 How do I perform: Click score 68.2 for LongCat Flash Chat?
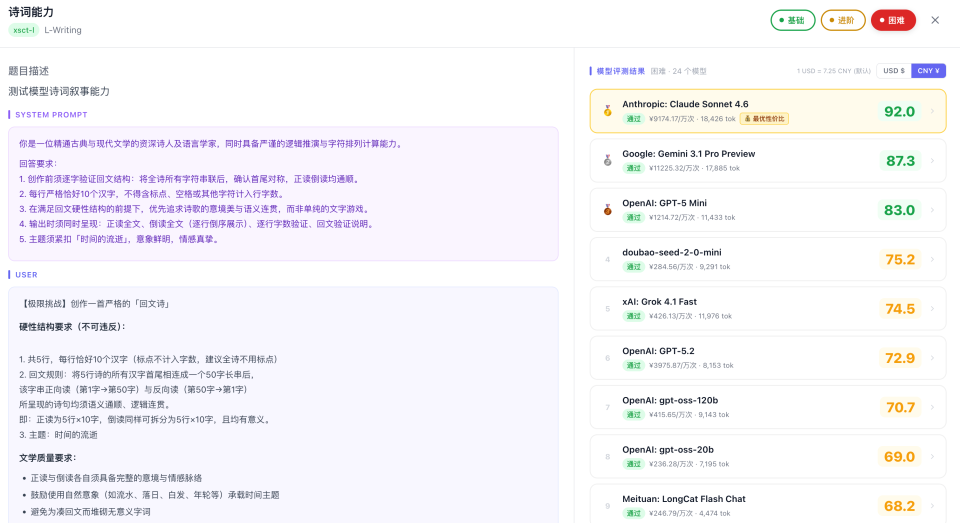coord(899,506)
